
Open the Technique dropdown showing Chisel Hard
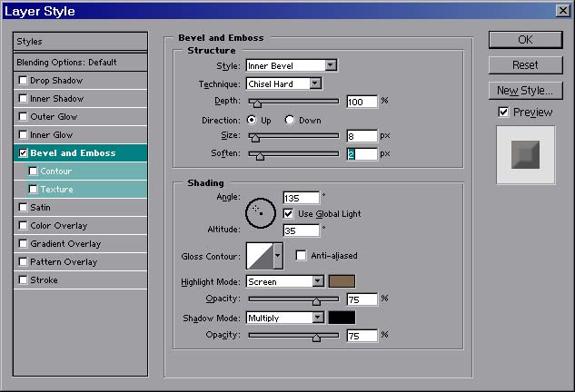pyautogui.click(x=283, y=83)
